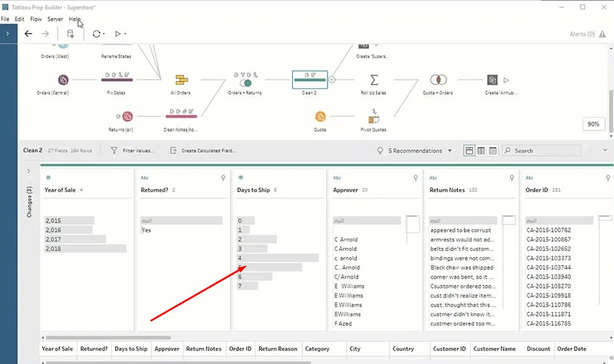The width and height of the screenshot is (614, 364).
Task: Select the Rename States step
Action: 116,56
